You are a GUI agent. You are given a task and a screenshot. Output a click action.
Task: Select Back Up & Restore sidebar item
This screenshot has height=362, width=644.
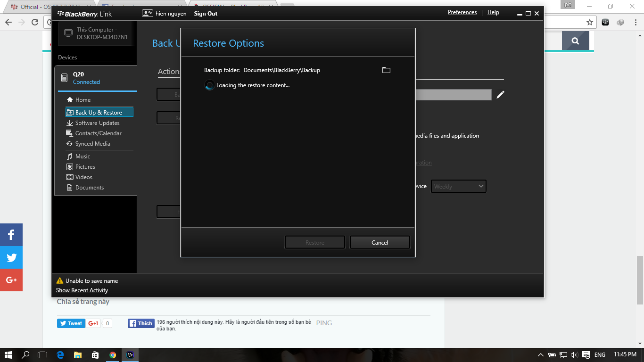click(99, 112)
